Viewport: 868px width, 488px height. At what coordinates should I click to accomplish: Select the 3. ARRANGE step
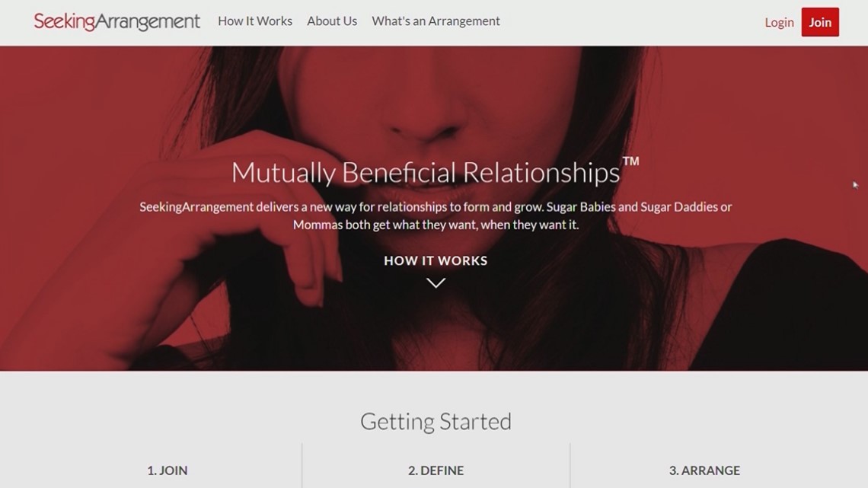tap(704, 470)
